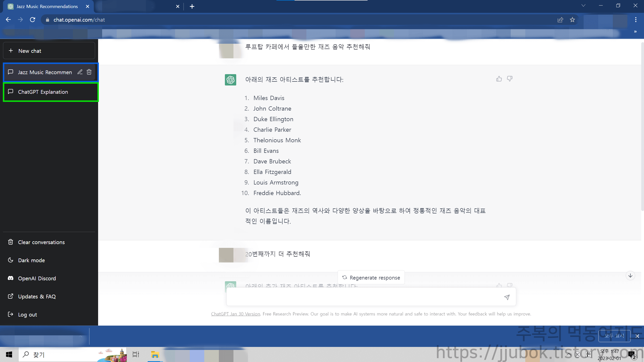The image size is (644, 362).
Task: Reload the page with refresh icon
Action: (32, 20)
